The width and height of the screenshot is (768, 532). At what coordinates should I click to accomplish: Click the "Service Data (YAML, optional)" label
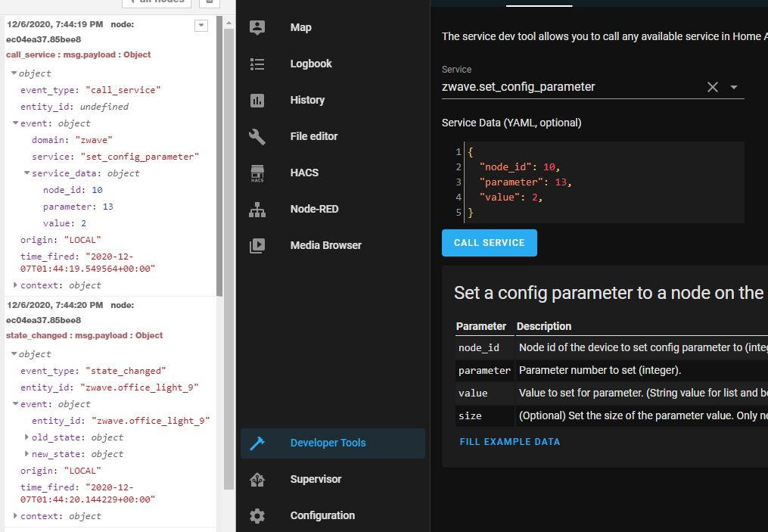point(511,123)
